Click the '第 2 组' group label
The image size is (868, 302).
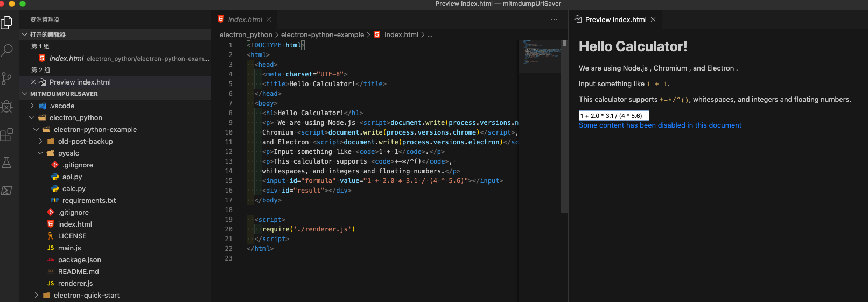coord(40,70)
